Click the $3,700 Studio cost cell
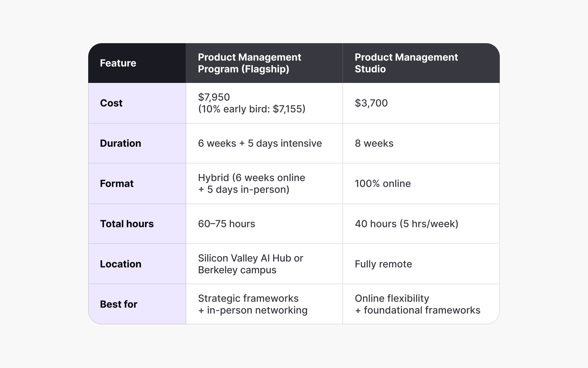Viewport: 588px width, 368px height. [x=371, y=103]
